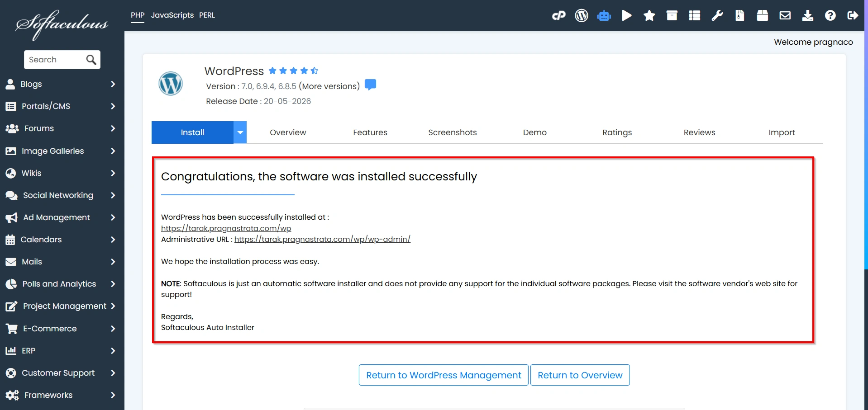868x410 pixels.
Task: Open the task list icon in toolbar
Action: (x=695, y=16)
